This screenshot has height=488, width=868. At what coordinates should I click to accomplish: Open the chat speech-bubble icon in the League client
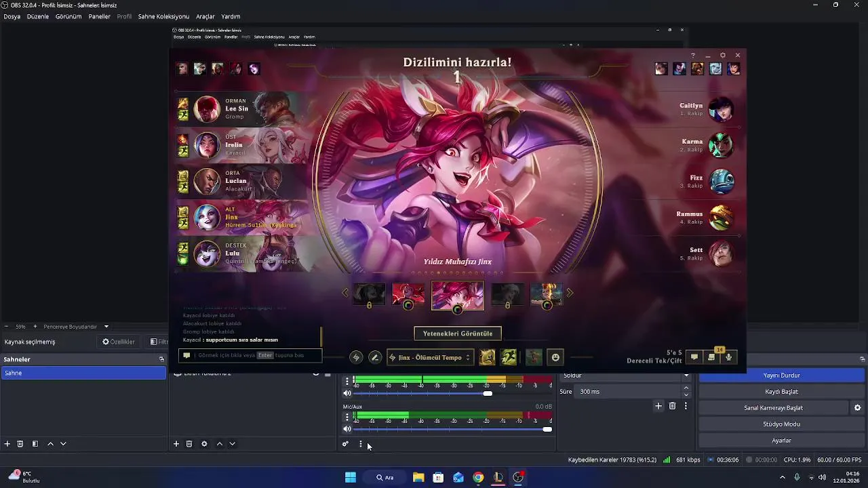click(x=694, y=357)
